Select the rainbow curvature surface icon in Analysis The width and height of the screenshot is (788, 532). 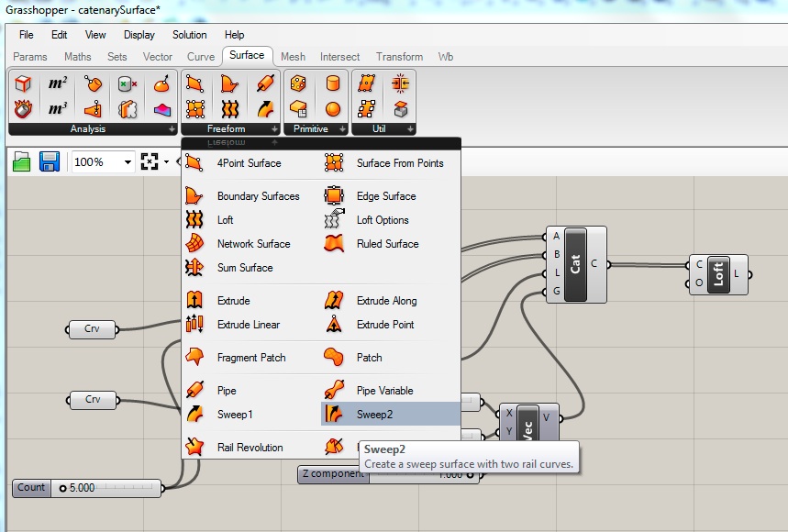pyautogui.click(x=161, y=109)
